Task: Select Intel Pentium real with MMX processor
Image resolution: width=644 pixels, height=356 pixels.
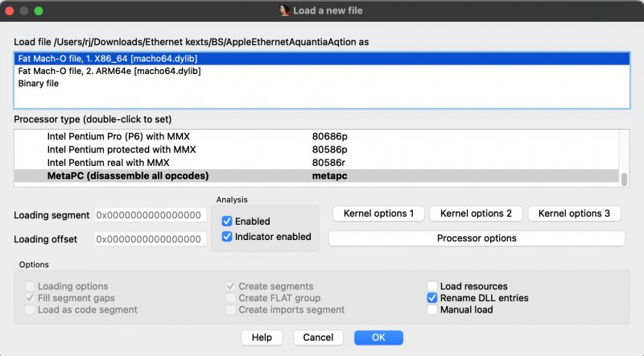Action: click(316, 163)
